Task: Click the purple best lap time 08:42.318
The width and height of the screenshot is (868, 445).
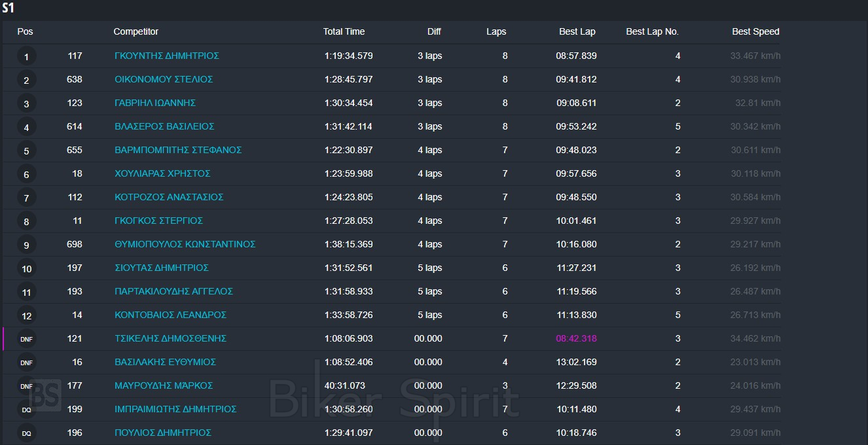Action: [576, 339]
